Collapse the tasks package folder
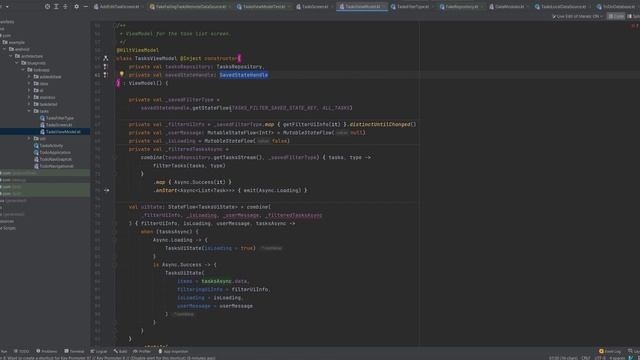The image size is (640, 360). click(29, 111)
